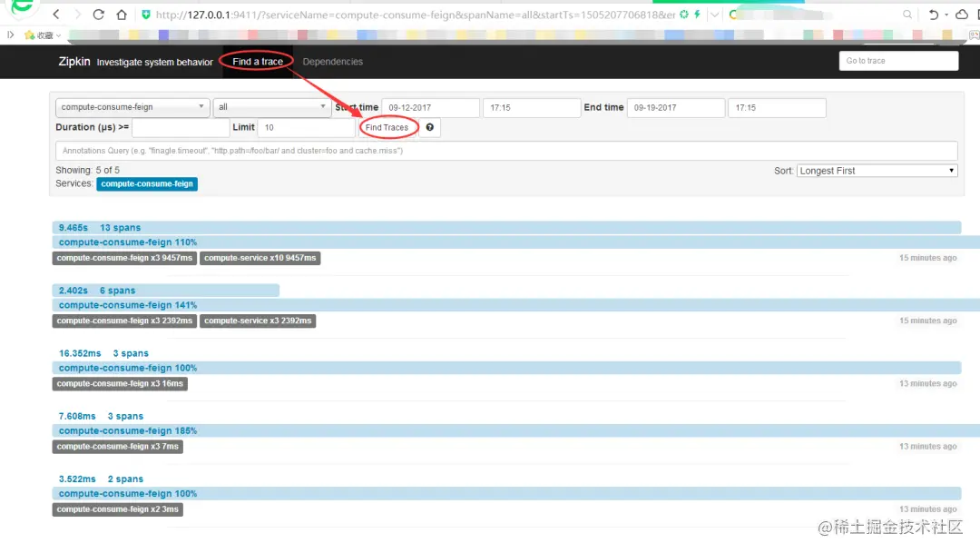Screen dimensions: 980x553
Task: Open the 16.352ms 3 spans trace
Action: point(103,353)
